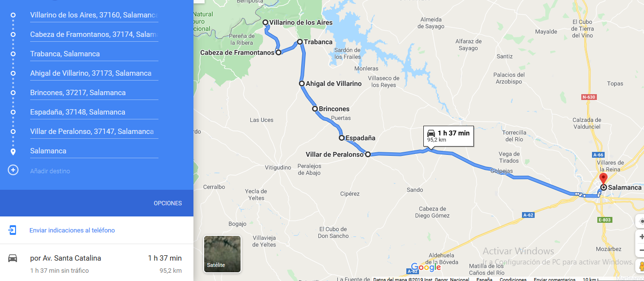Select route por Av. Santa Catalina
The height and width of the screenshot is (281, 644).
[x=97, y=264]
